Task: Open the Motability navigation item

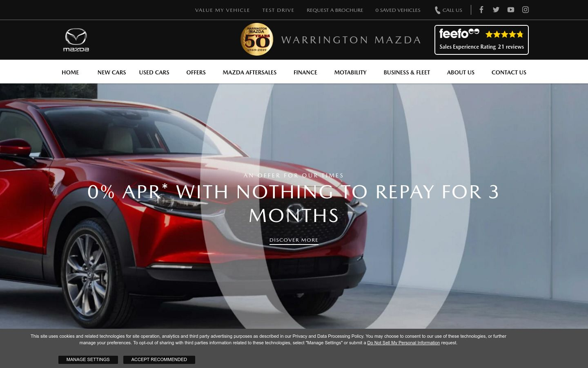Action: (350, 72)
